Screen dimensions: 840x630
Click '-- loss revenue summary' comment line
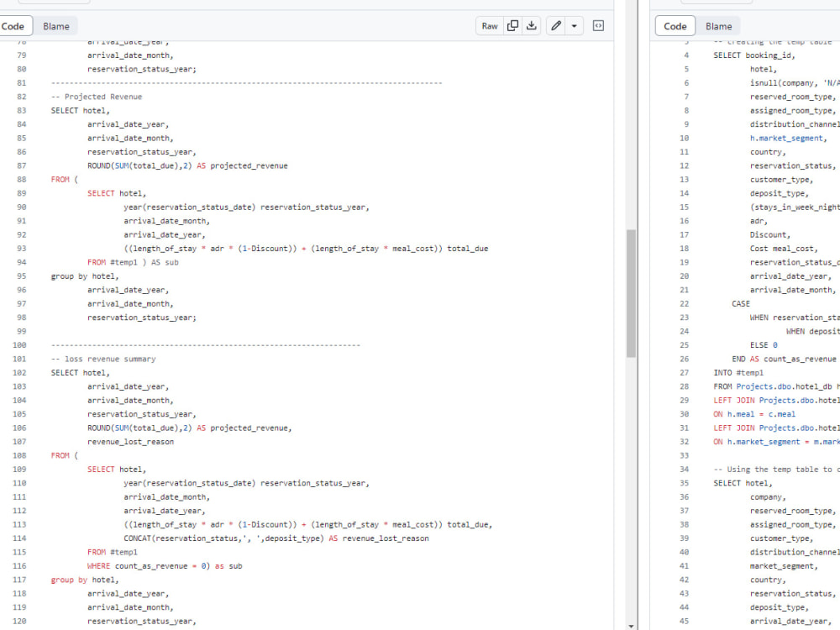(103, 359)
